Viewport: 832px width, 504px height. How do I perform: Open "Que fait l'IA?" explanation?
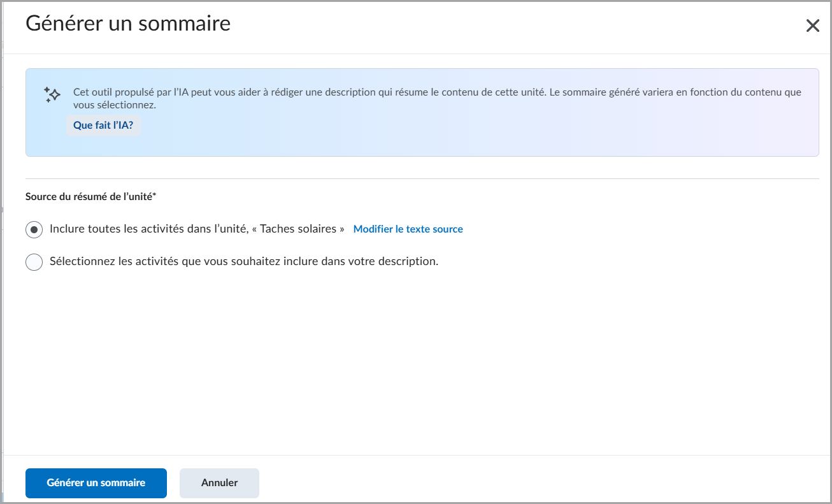pos(103,125)
